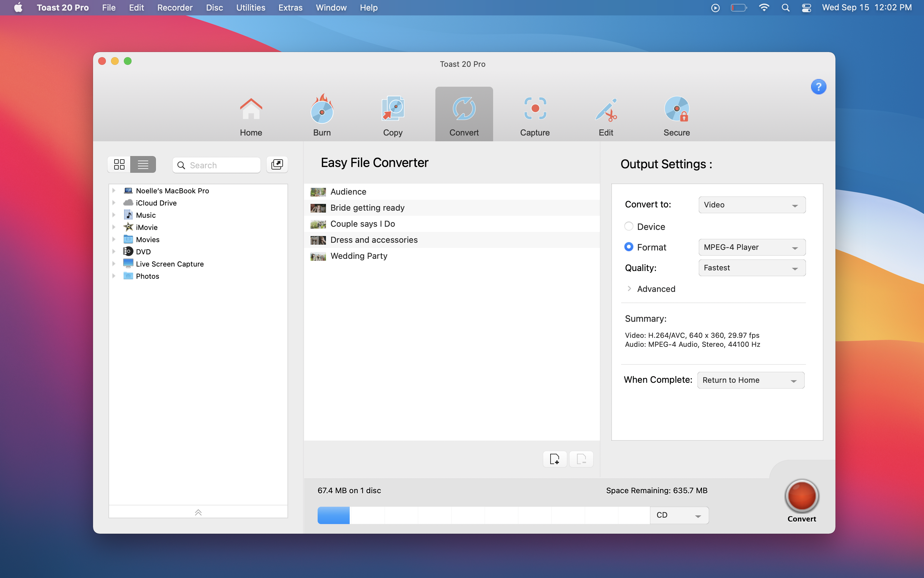Image resolution: width=924 pixels, height=578 pixels.
Task: Select the DVD disc icon
Action: 128,251
